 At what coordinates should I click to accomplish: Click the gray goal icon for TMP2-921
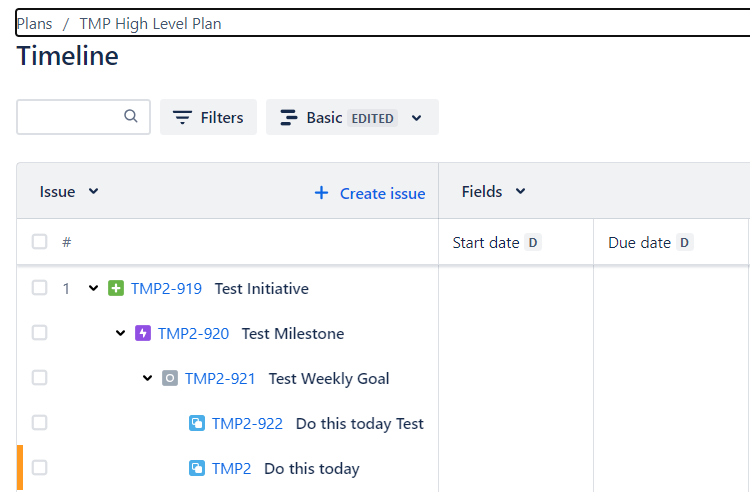(170, 378)
